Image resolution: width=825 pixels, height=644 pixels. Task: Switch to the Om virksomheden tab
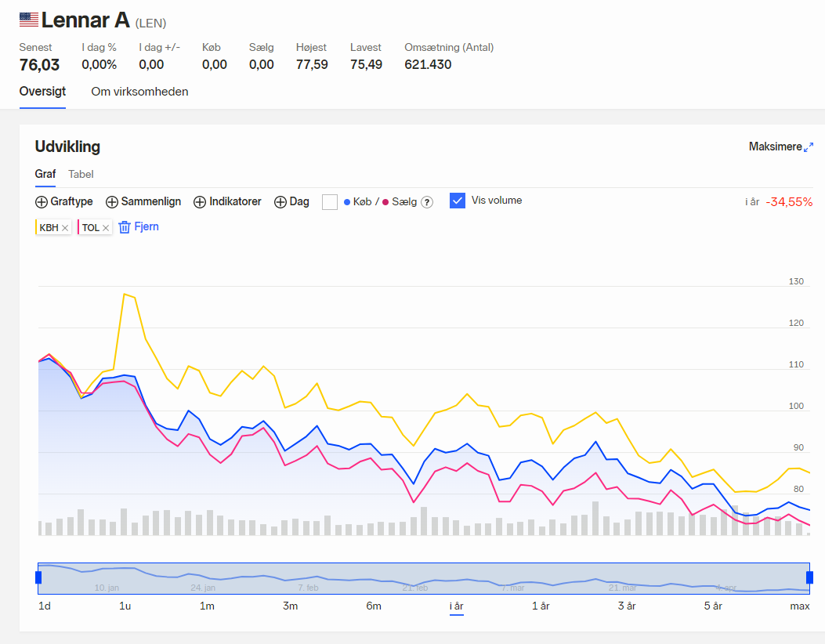pos(139,92)
